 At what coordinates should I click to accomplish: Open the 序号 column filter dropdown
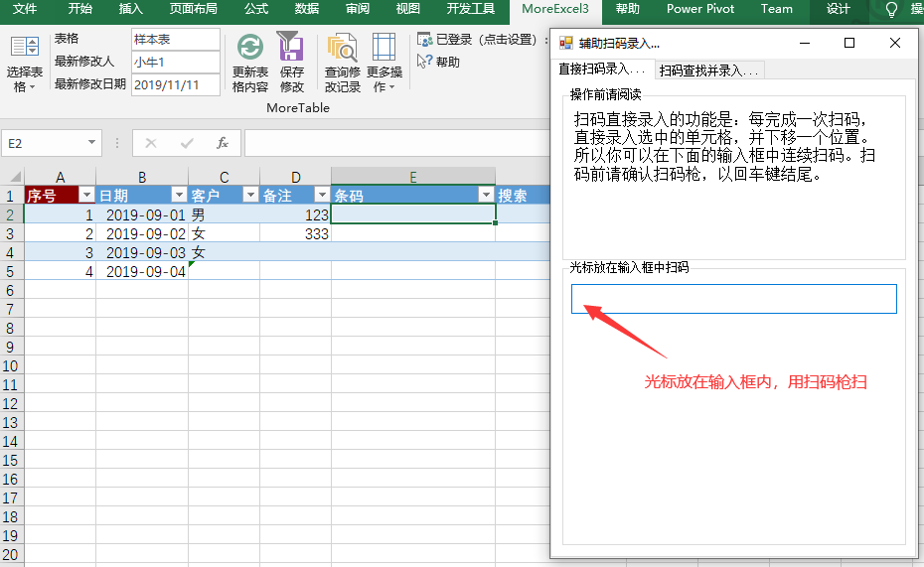86,196
